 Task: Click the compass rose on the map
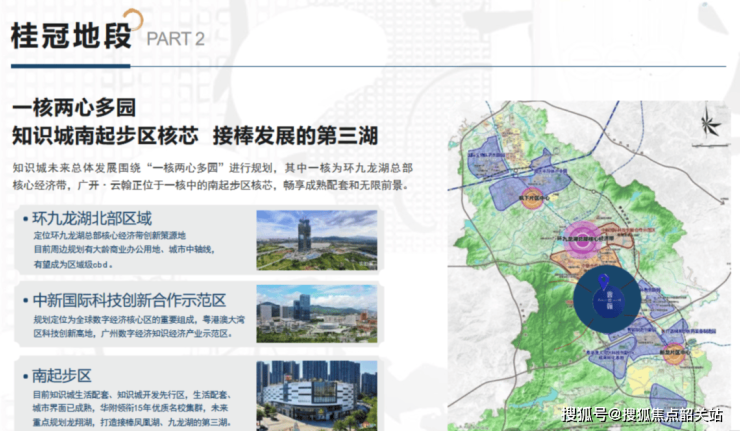click(709, 124)
